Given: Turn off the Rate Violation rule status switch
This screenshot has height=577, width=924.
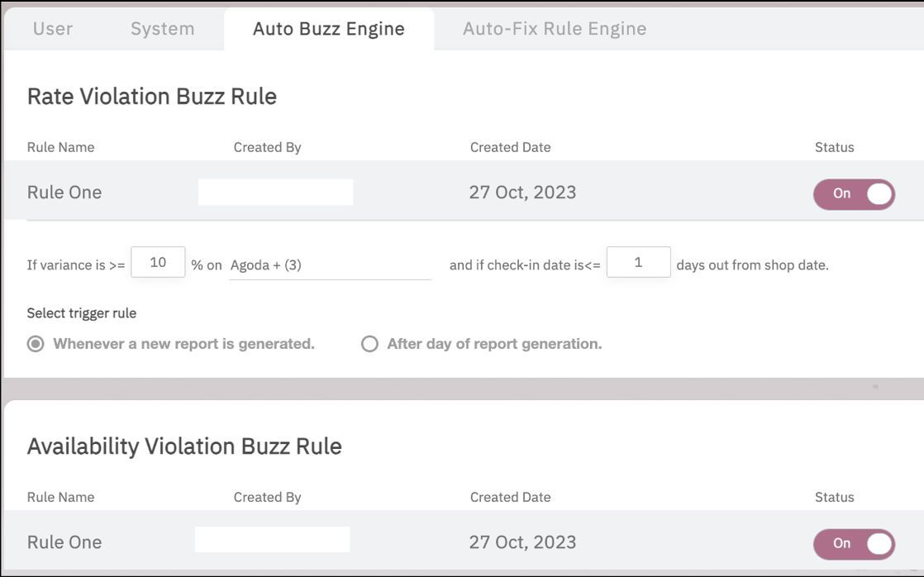Looking at the screenshot, I should (x=854, y=193).
